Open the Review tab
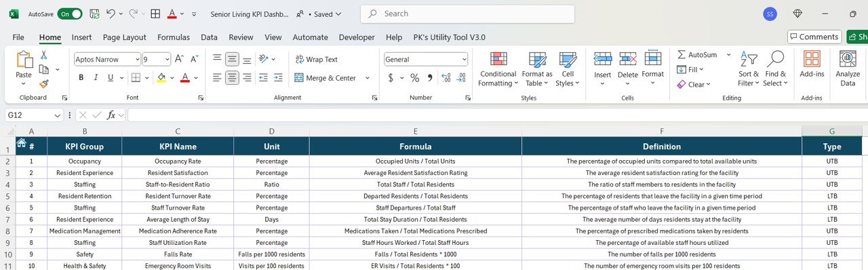This screenshot has width=868, height=270. [241, 37]
